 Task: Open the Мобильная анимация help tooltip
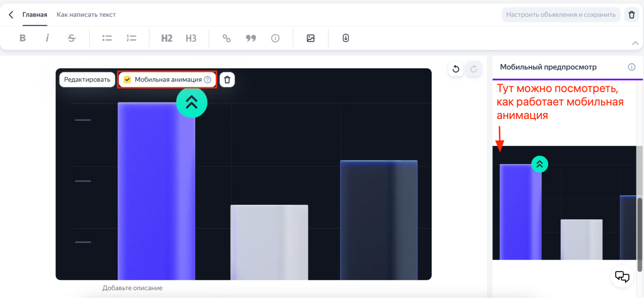208,80
